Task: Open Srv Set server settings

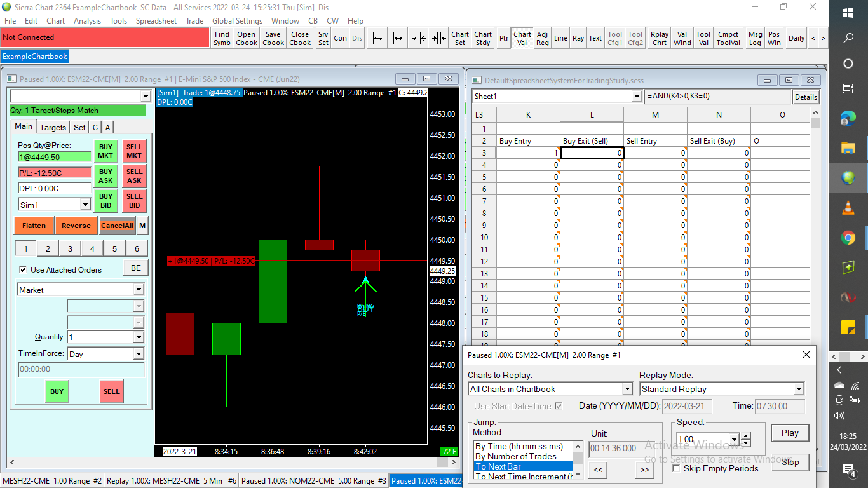Action: pos(323,38)
